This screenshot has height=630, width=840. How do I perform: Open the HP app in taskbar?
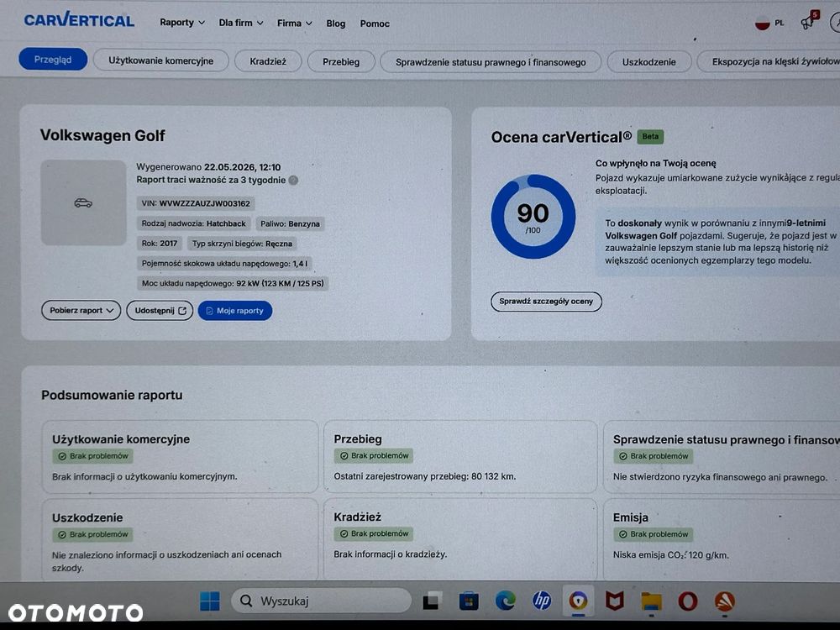542,601
